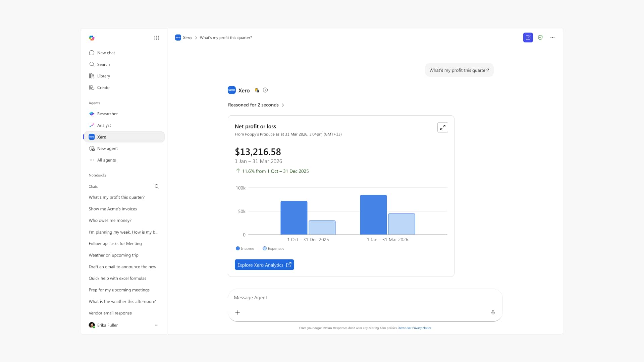Click the new chat compose button
The image size is (644, 362).
click(x=528, y=38)
